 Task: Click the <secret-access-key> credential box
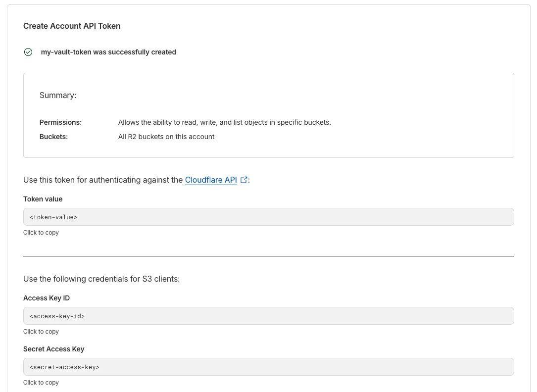(x=269, y=367)
